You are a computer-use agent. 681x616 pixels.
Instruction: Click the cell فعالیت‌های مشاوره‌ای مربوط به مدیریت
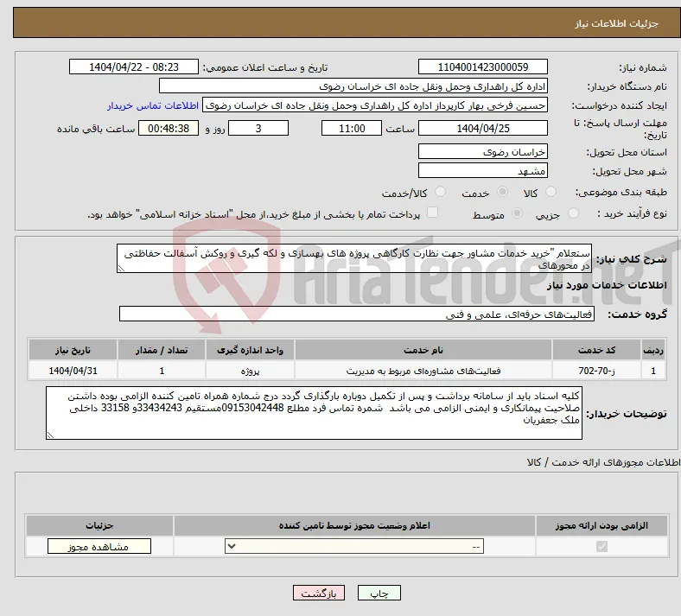tap(423, 371)
